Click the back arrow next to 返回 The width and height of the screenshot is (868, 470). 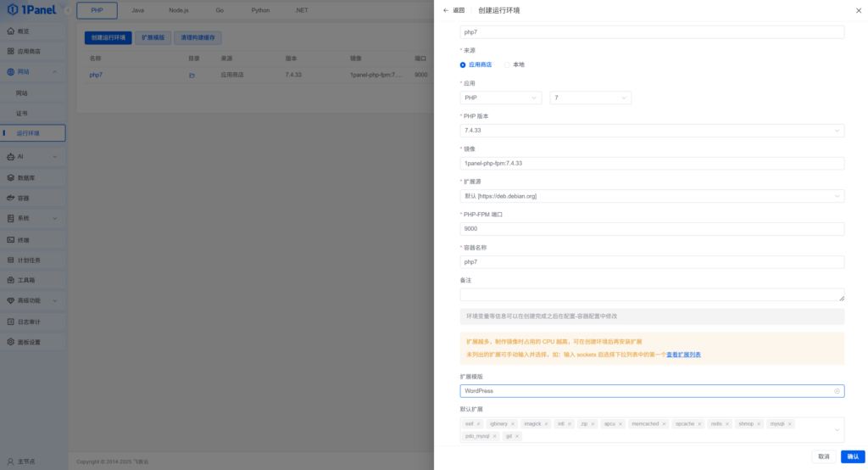[x=446, y=10]
